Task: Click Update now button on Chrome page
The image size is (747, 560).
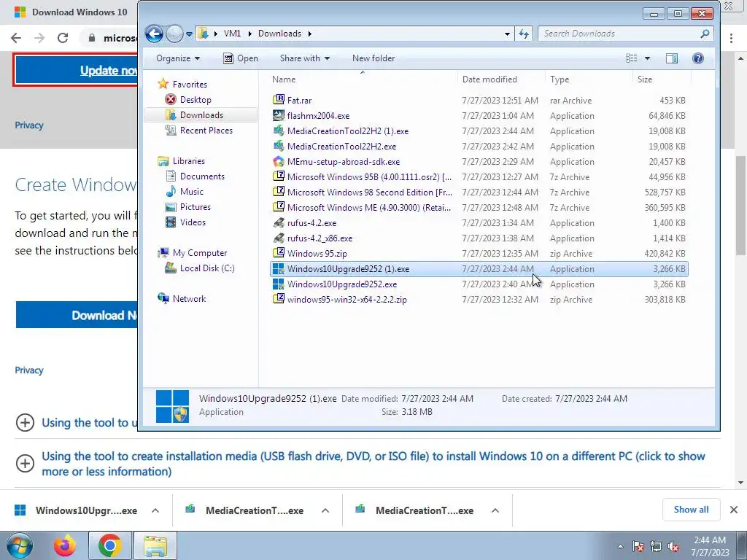Action: [77, 71]
